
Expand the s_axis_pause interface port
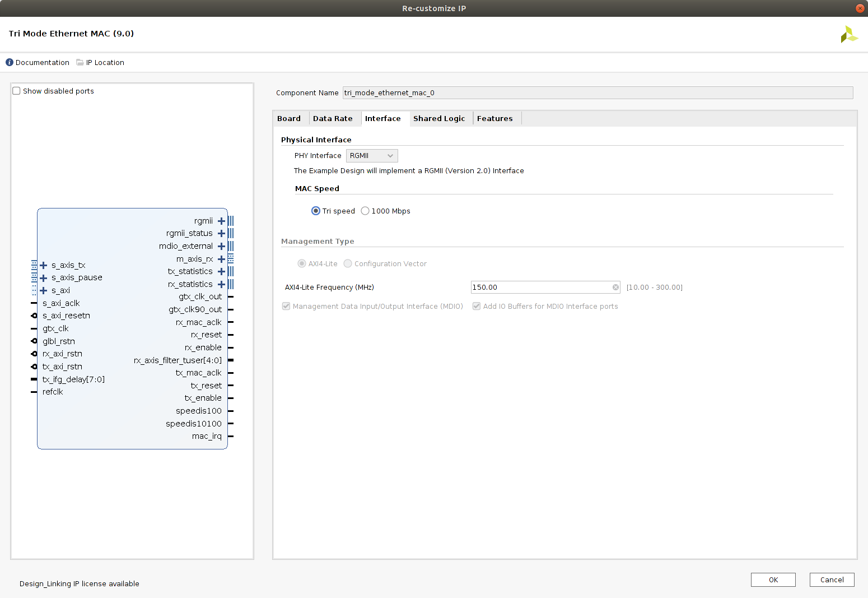[x=44, y=278]
